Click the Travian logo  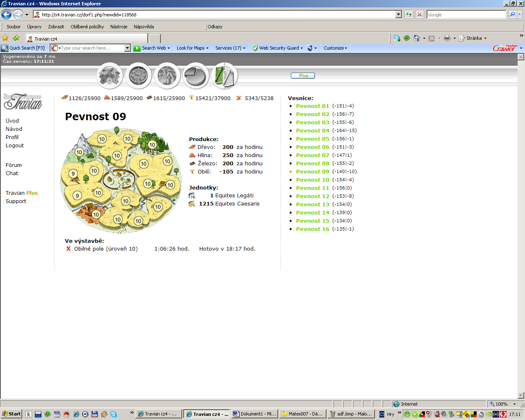click(23, 101)
